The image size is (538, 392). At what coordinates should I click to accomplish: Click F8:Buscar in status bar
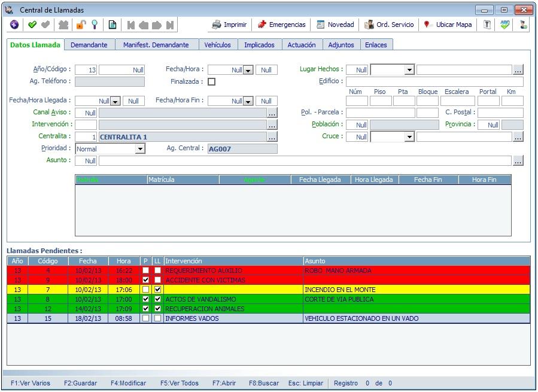264,383
